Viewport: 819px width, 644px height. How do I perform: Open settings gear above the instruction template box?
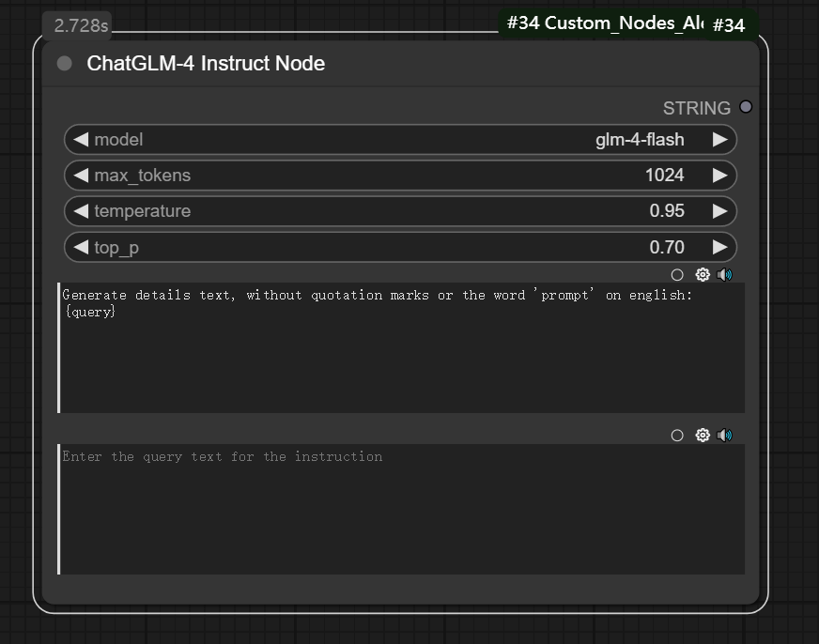pos(702,275)
